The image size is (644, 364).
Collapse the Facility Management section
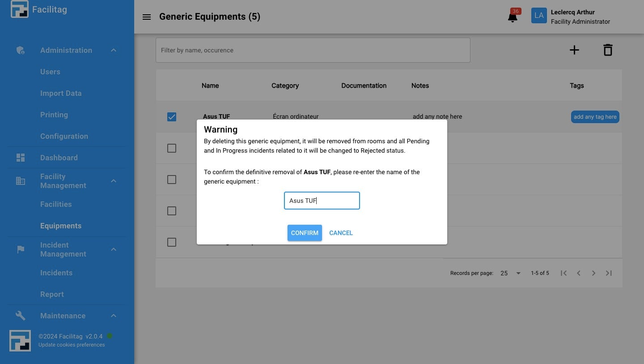113,181
